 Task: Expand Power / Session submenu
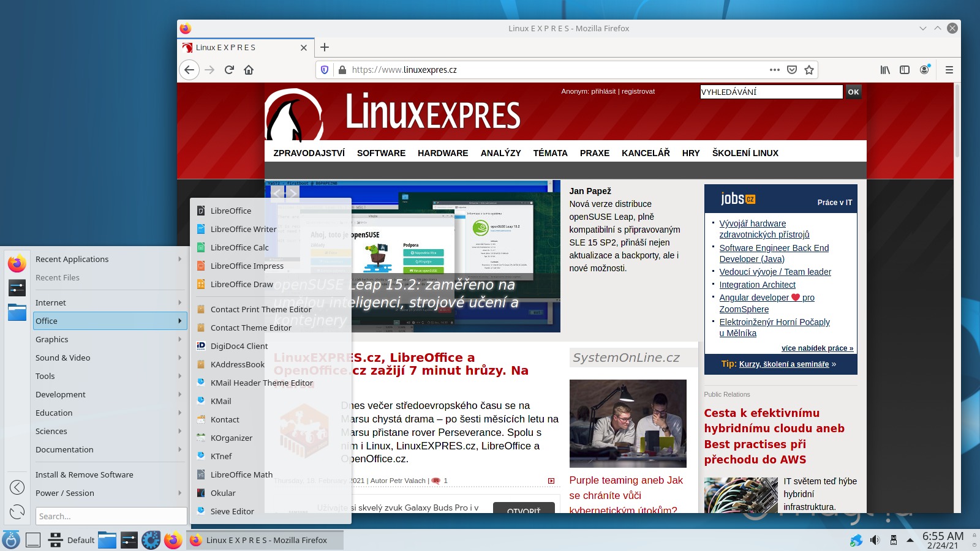(110, 493)
